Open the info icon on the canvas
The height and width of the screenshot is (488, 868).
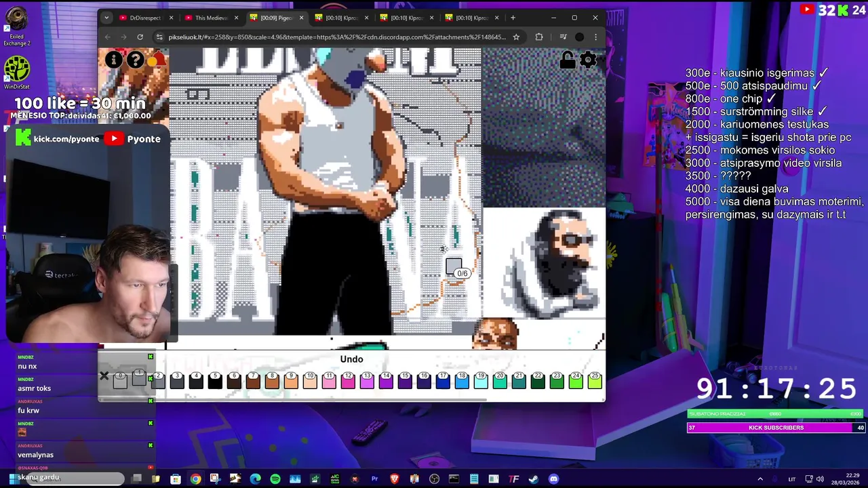coord(114,60)
